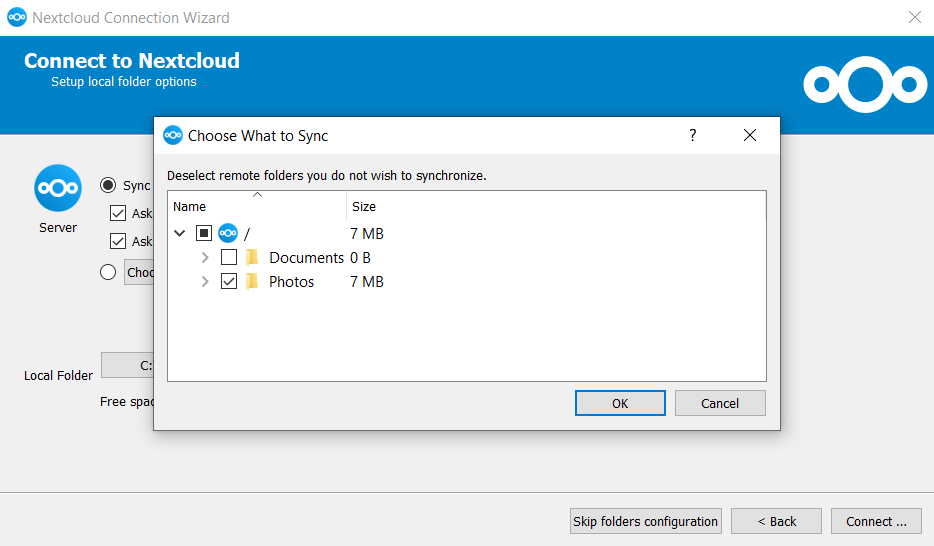Expand the Documents folder

coord(205,258)
